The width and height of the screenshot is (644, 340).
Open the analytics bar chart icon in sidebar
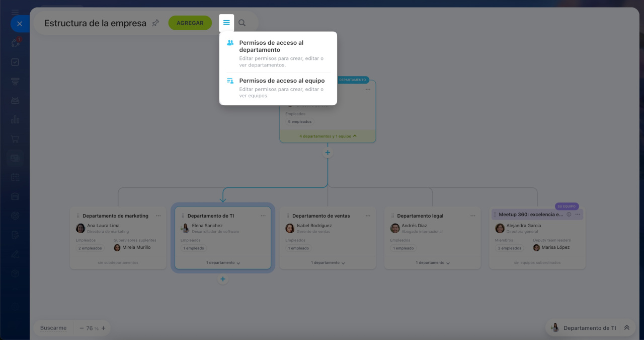(x=15, y=119)
